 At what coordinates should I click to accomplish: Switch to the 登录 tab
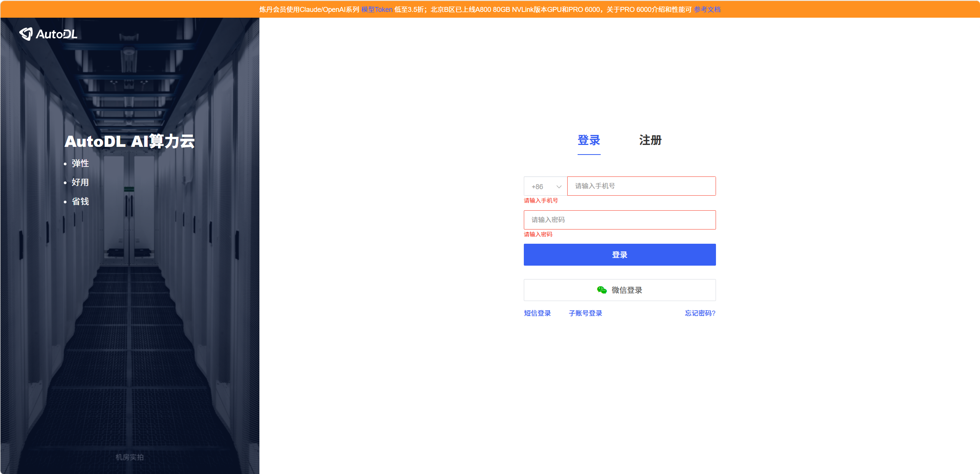click(589, 140)
